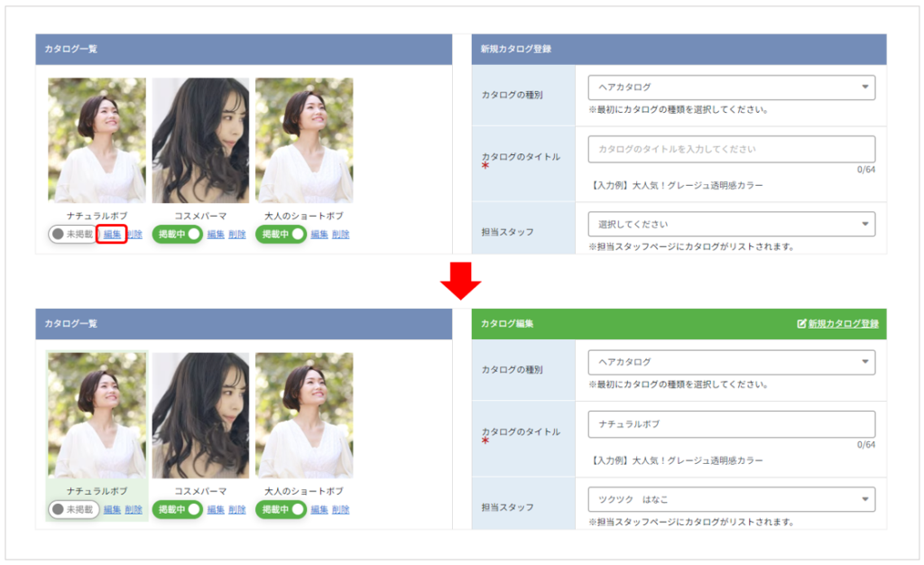Select 大人のショートボブ thumbnail in upper catalog list
The image size is (924, 565).
tap(304, 140)
